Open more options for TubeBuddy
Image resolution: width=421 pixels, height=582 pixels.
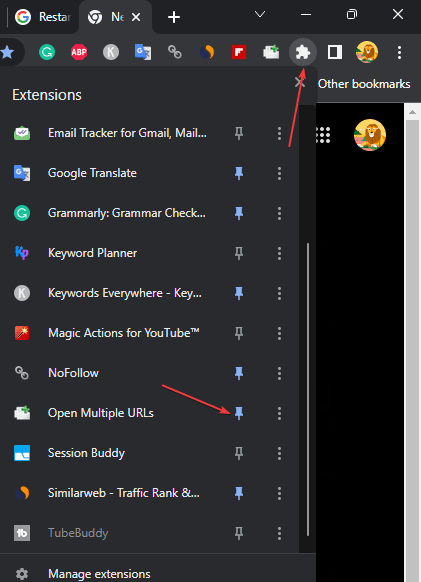coord(280,533)
